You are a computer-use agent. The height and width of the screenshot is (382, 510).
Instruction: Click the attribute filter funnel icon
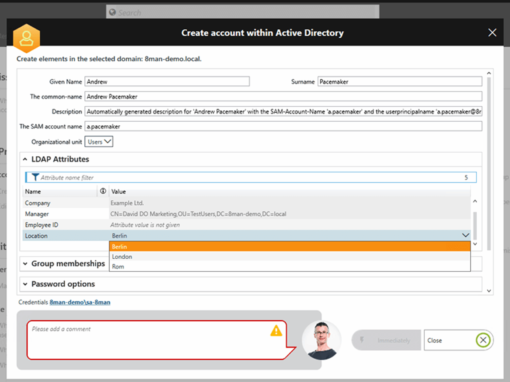pyautogui.click(x=35, y=177)
